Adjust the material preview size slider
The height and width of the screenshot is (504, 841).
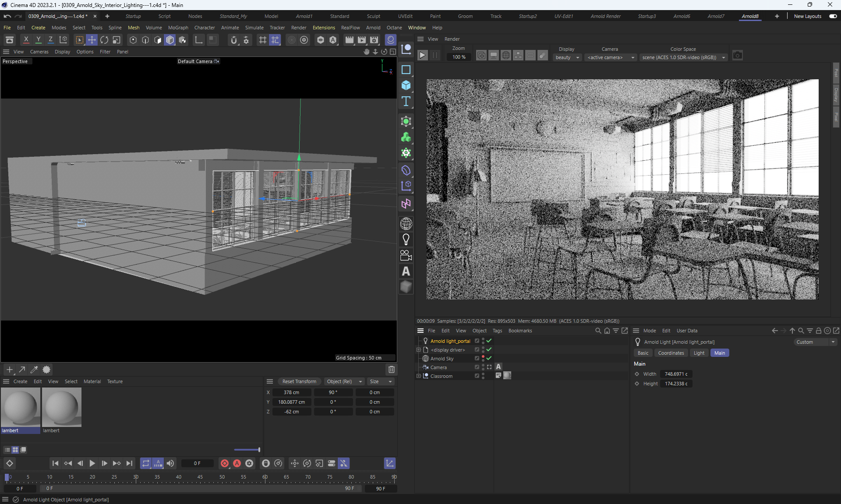pyautogui.click(x=259, y=450)
